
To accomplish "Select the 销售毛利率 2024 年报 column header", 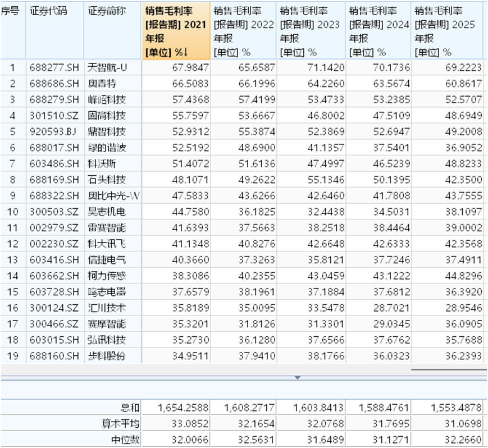I will click(378, 31).
